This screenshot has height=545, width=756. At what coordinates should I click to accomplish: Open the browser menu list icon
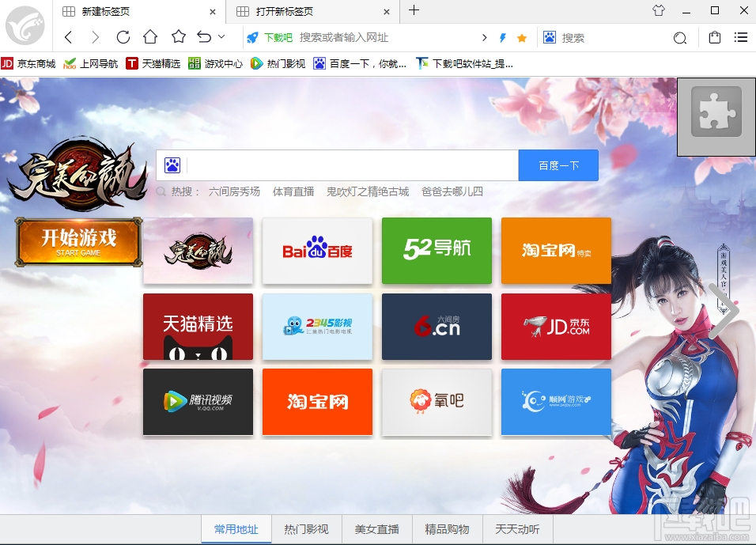point(741,36)
